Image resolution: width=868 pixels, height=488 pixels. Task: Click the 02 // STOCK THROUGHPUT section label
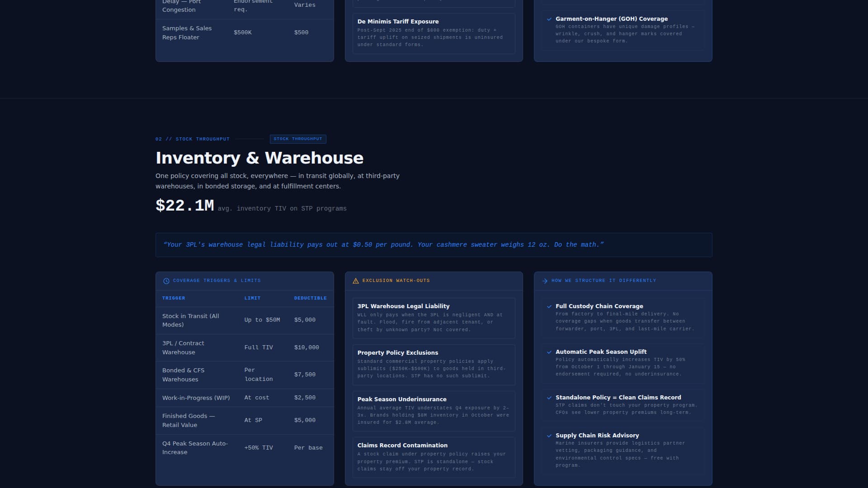click(193, 139)
